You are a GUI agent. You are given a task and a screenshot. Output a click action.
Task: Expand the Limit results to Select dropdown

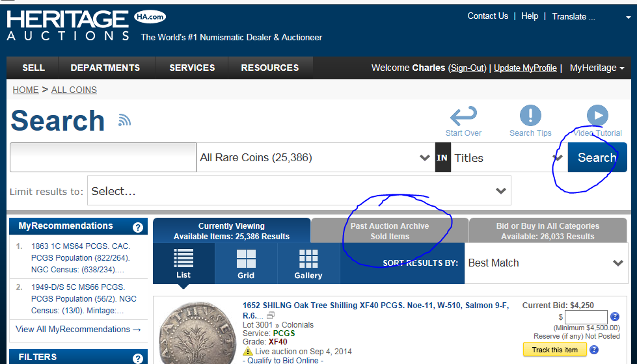pyautogui.click(x=299, y=190)
